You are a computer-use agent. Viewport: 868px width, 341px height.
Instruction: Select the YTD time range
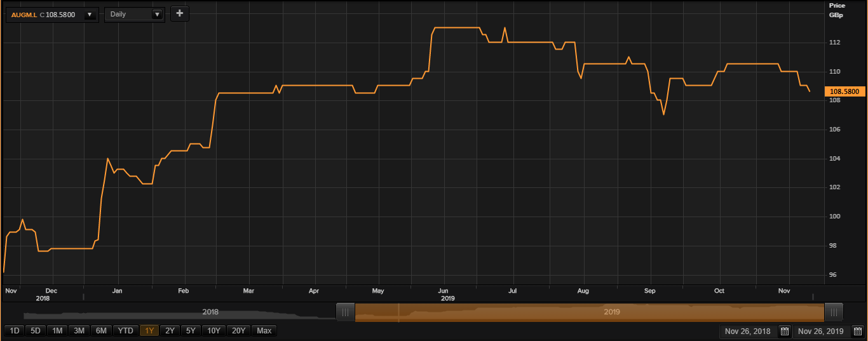tap(126, 331)
